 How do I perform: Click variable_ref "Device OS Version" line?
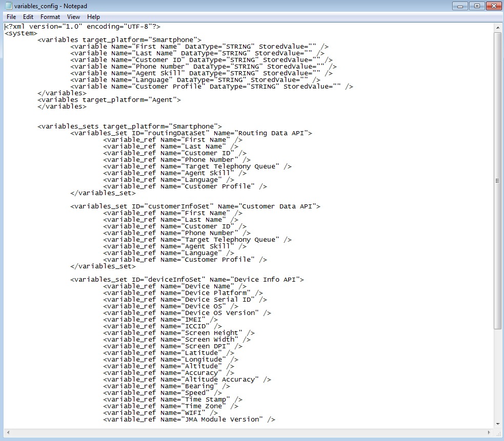(187, 313)
